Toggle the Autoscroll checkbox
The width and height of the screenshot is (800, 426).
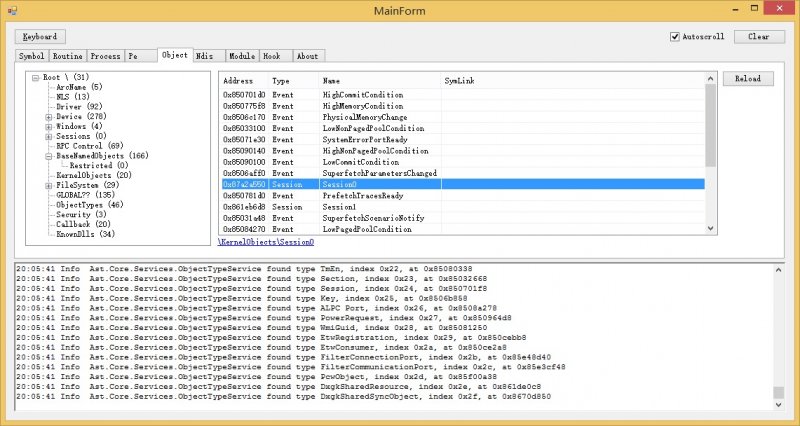[x=675, y=37]
